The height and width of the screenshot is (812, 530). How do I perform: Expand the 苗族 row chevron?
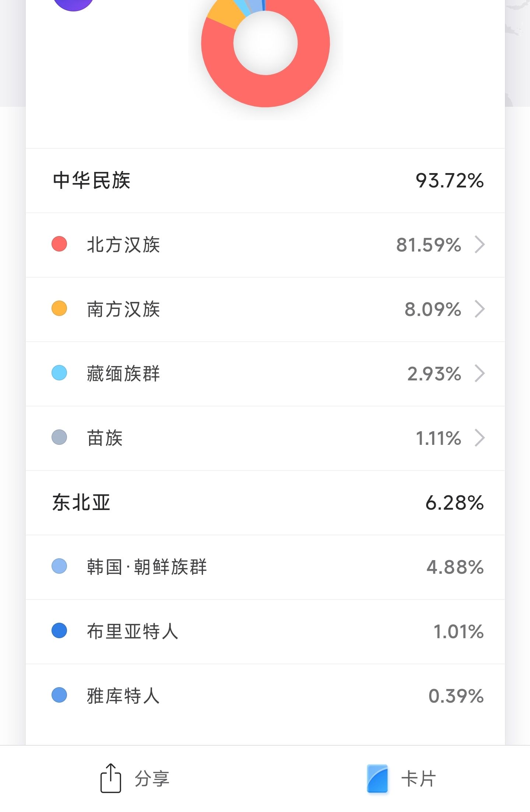coord(480,438)
